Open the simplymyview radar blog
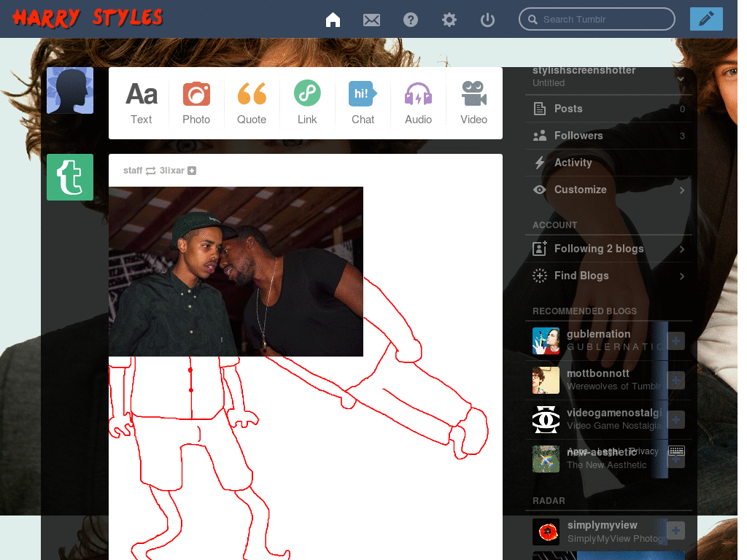This screenshot has height=560, width=747. pyautogui.click(x=602, y=525)
